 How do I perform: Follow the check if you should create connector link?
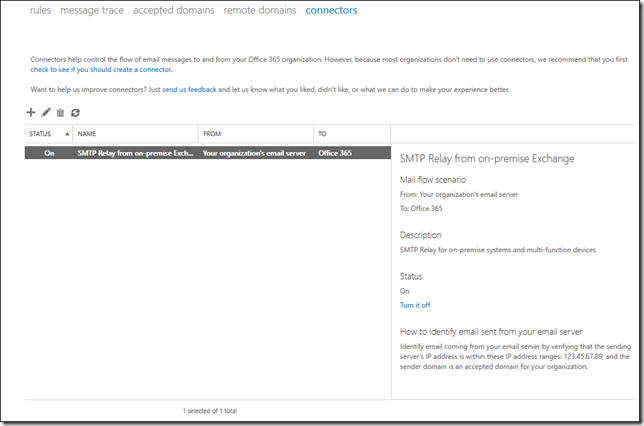[101, 70]
